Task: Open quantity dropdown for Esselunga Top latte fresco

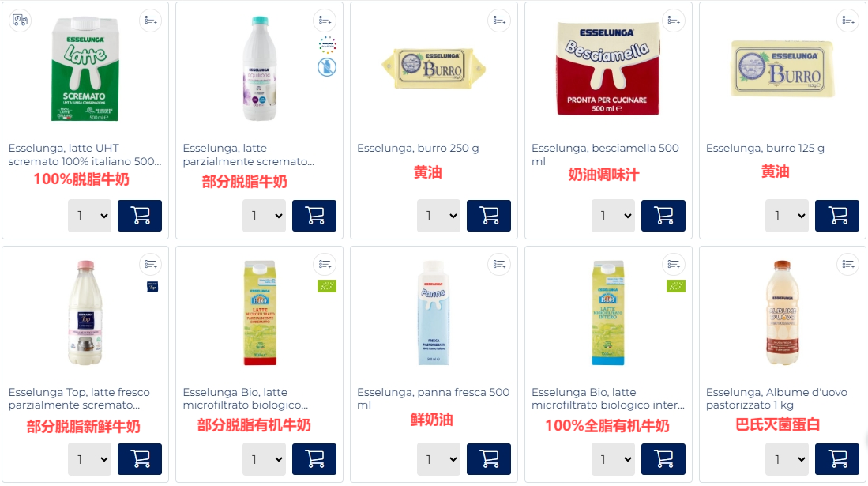Action: click(90, 459)
